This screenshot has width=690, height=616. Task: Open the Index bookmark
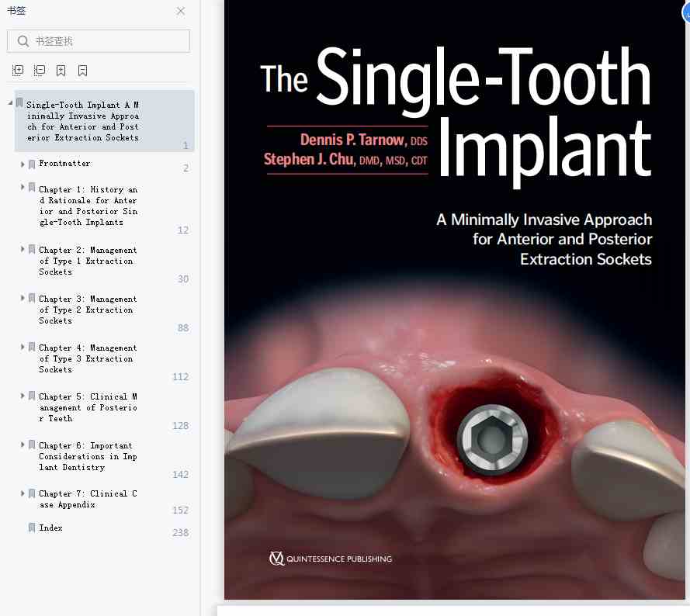pyautogui.click(x=50, y=528)
